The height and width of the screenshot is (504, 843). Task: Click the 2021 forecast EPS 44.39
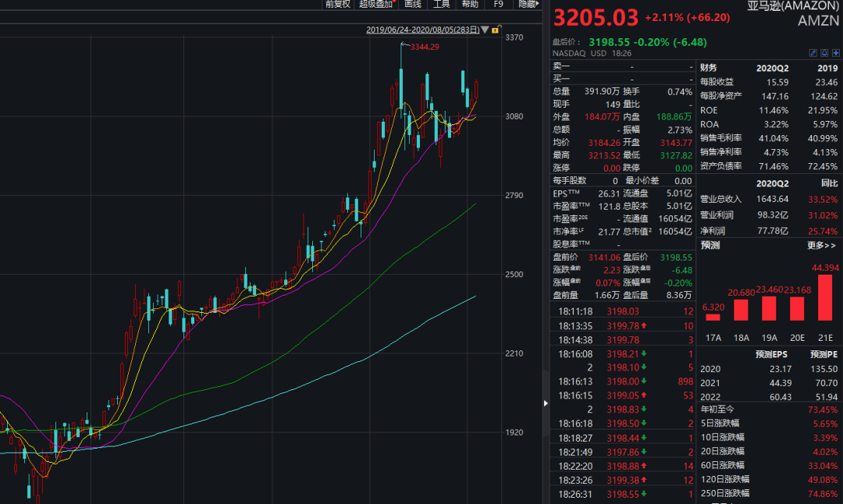(x=780, y=383)
